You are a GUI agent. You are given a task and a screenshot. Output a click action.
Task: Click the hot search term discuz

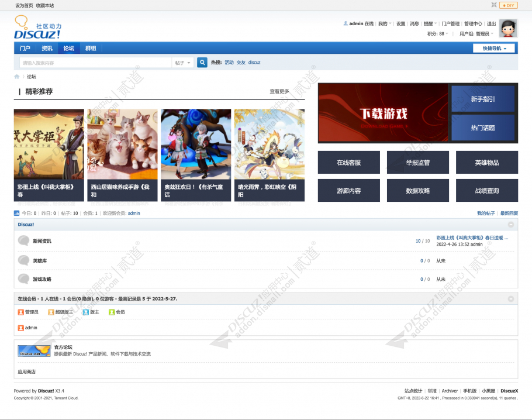coord(254,63)
